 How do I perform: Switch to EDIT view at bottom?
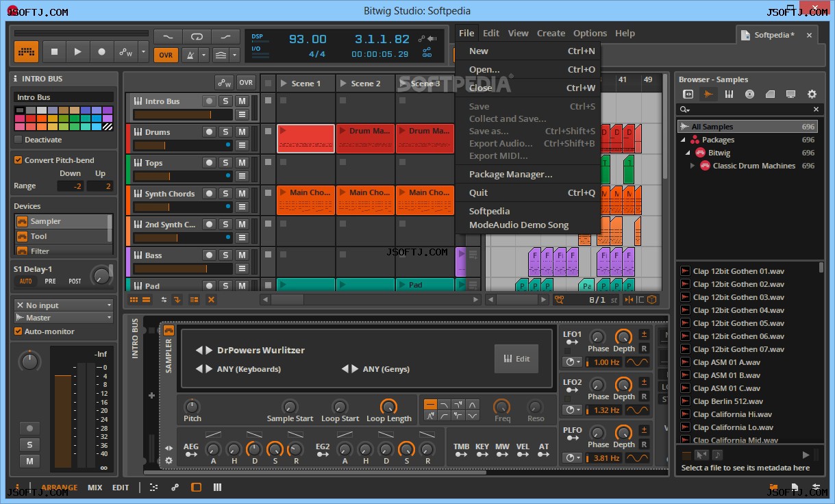click(x=121, y=488)
